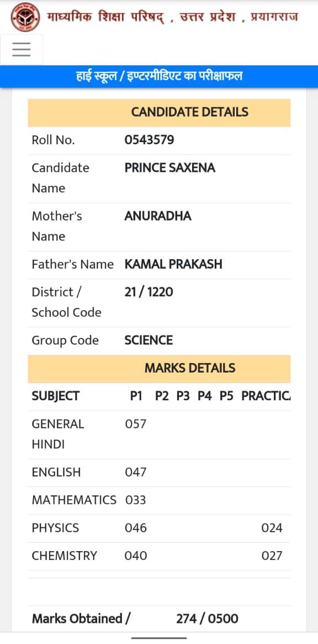Select the MARKS DETAILS section header
This screenshot has width=318, height=644.
159,368
